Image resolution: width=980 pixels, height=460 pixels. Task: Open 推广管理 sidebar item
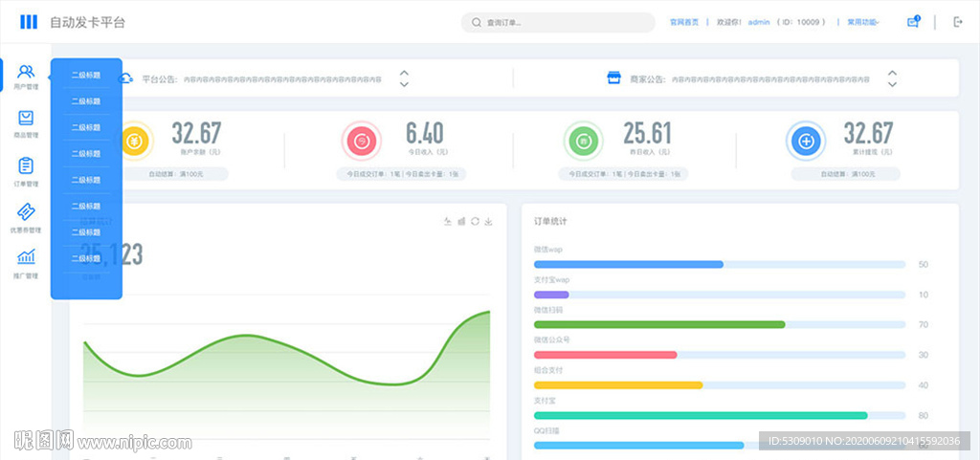coord(26,262)
